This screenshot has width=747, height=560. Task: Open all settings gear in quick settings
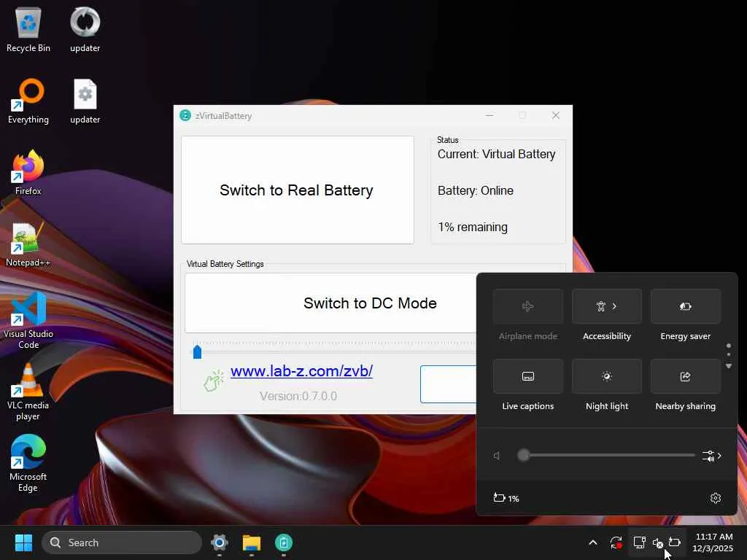coord(715,498)
